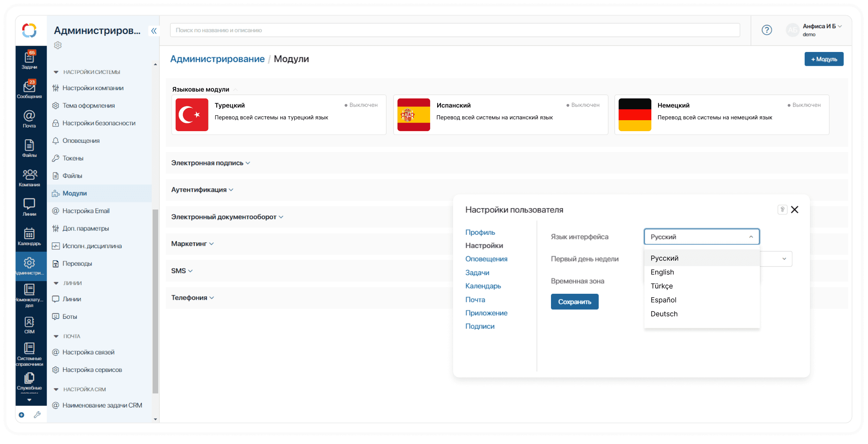Click the + Модуль button
This screenshot has height=444, width=868.
[x=823, y=59]
